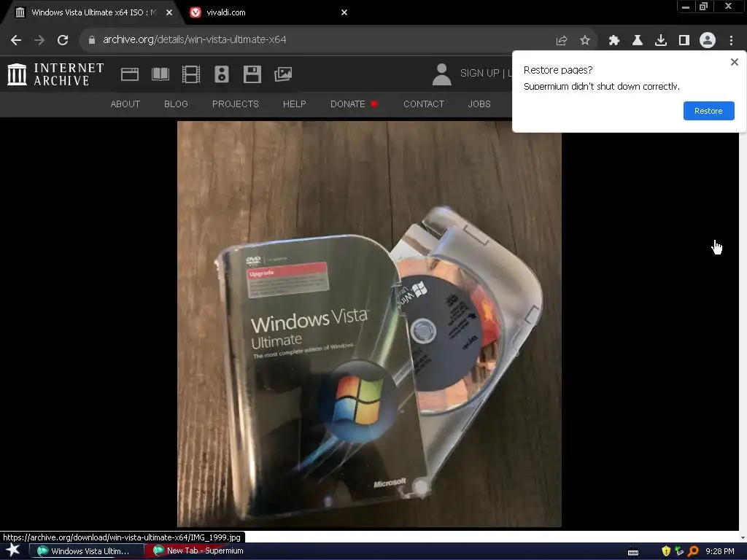Click the user silhouette icon
Image resolution: width=747 pixels, height=560 pixels.
(441, 74)
